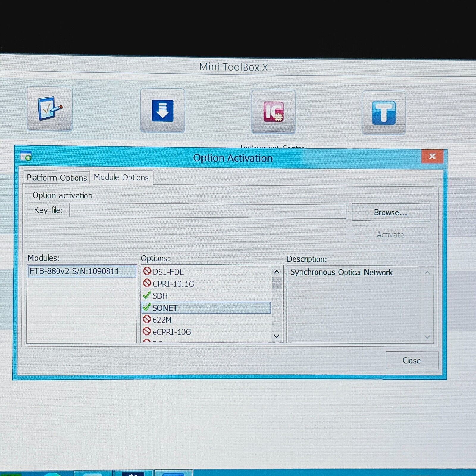Select the SONET option in the list
This screenshot has height=476, width=476.
pos(165,308)
